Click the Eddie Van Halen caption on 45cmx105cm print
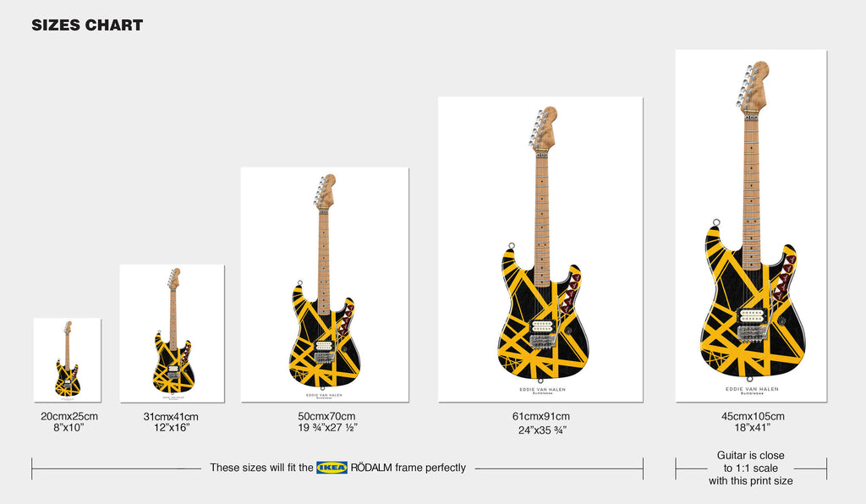 coord(752,391)
